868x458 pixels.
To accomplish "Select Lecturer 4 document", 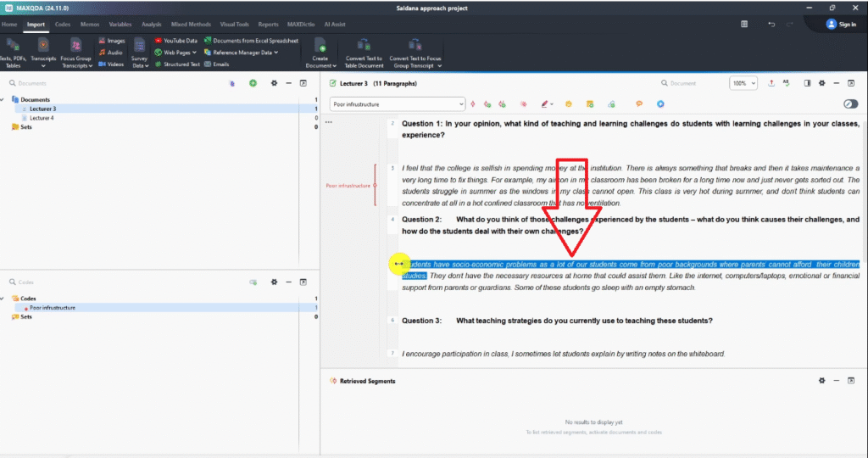I will point(42,118).
